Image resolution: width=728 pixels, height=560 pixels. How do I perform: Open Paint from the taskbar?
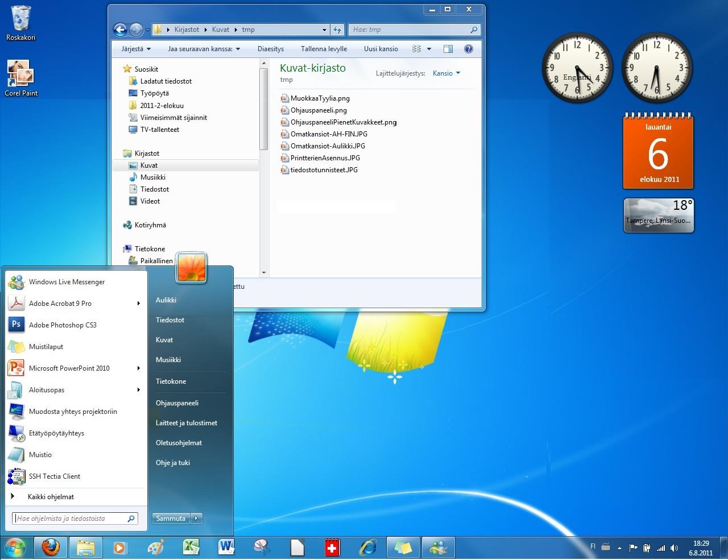point(155,547)
